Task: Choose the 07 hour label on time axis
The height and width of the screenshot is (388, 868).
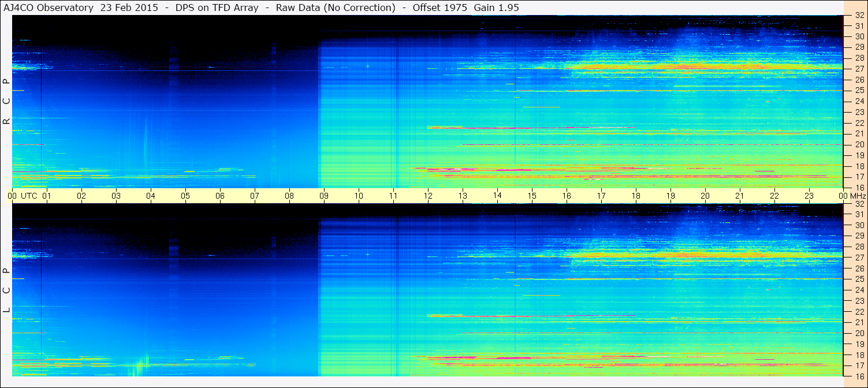Action: click(255, 196)
